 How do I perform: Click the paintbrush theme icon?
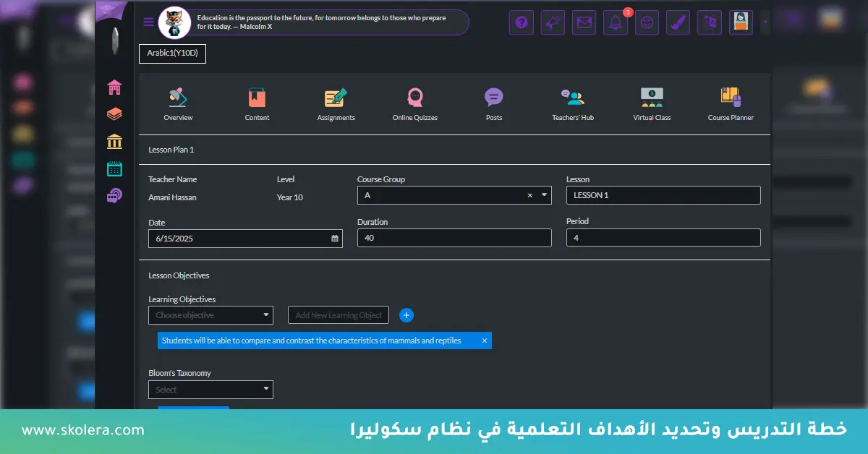(678, 22)
